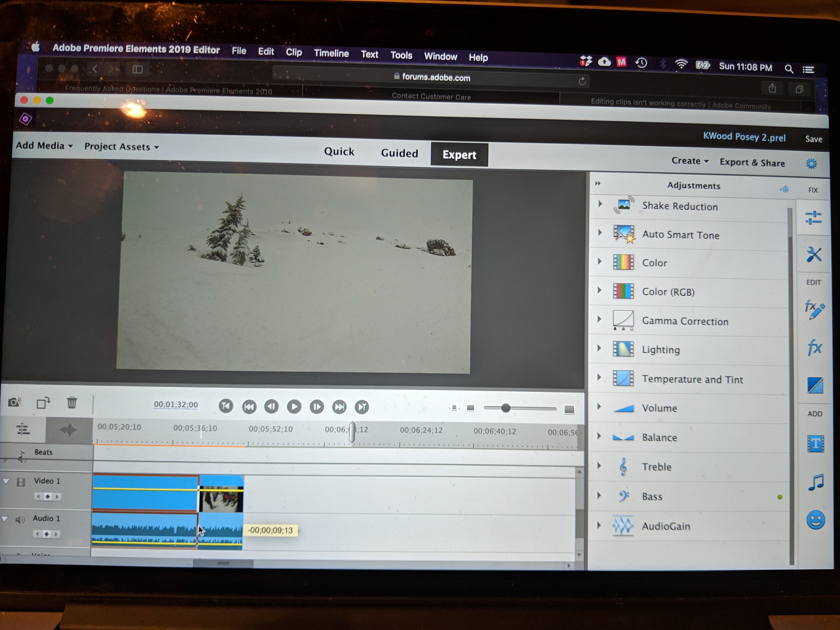Open the Add Media dropdown
This screenshot has width=840, height=630.
coord(44,146)
